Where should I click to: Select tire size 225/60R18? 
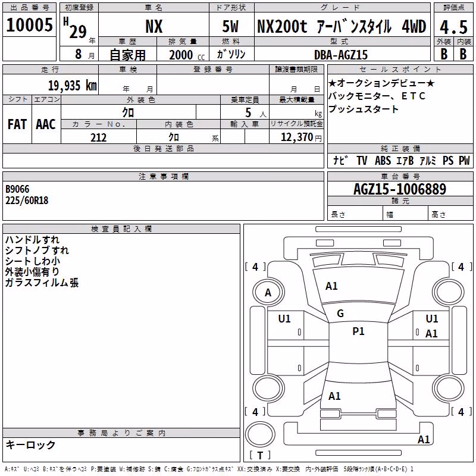click(x=27, y=201)
